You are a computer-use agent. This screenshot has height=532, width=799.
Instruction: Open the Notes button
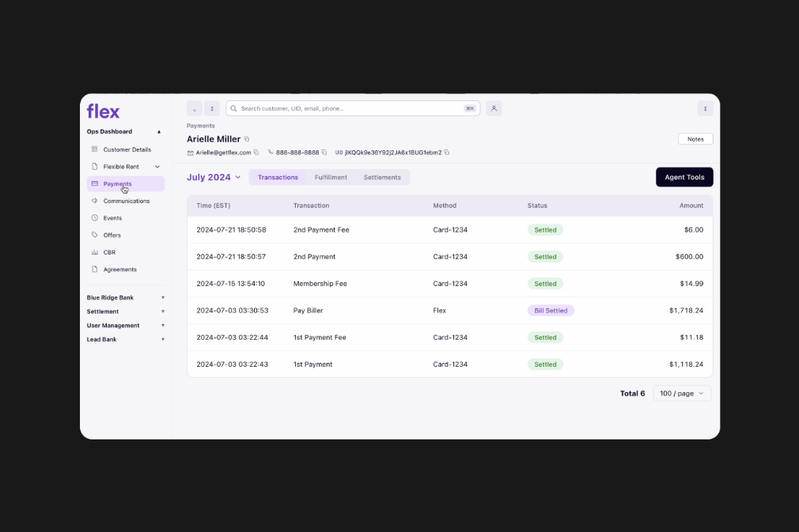click(695, 139)
